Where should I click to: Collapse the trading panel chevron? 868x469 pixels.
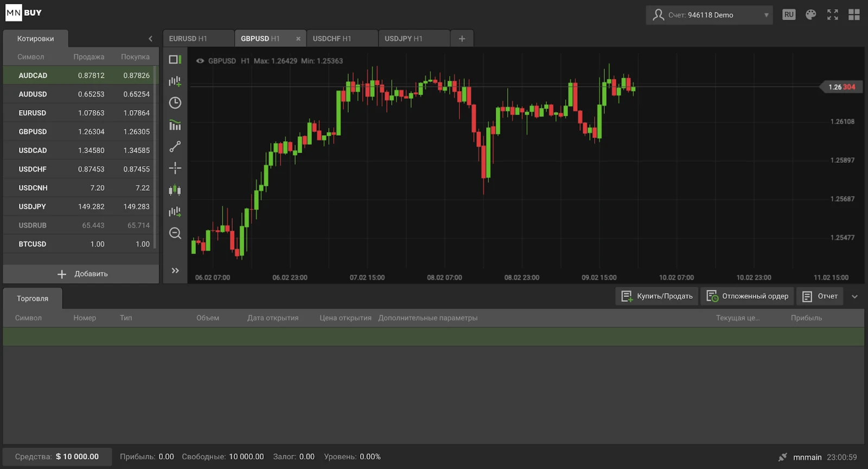[x=854, y=296]
